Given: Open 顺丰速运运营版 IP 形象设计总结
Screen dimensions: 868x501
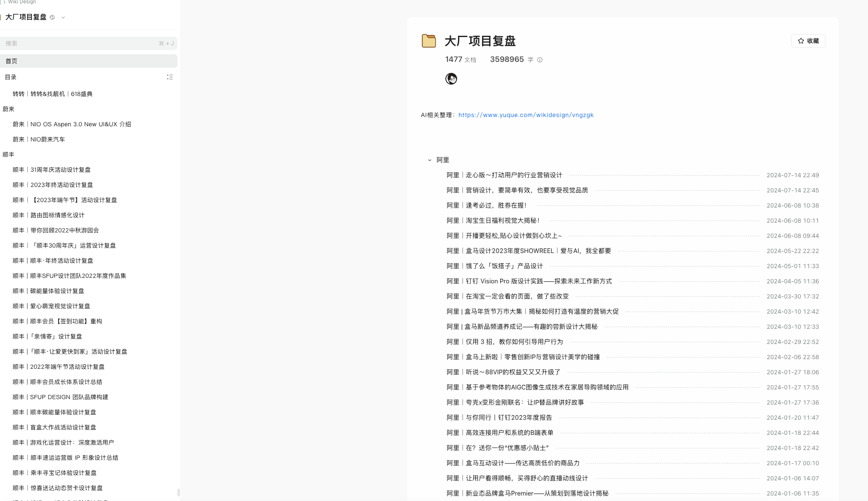Looking at the screenshot, I should [65, 458].
